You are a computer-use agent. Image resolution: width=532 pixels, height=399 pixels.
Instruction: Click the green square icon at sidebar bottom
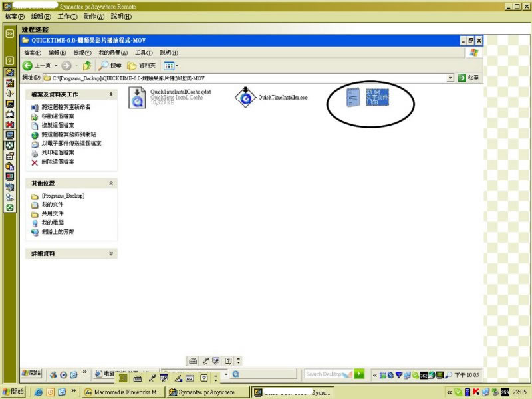(x=10, y=208)
